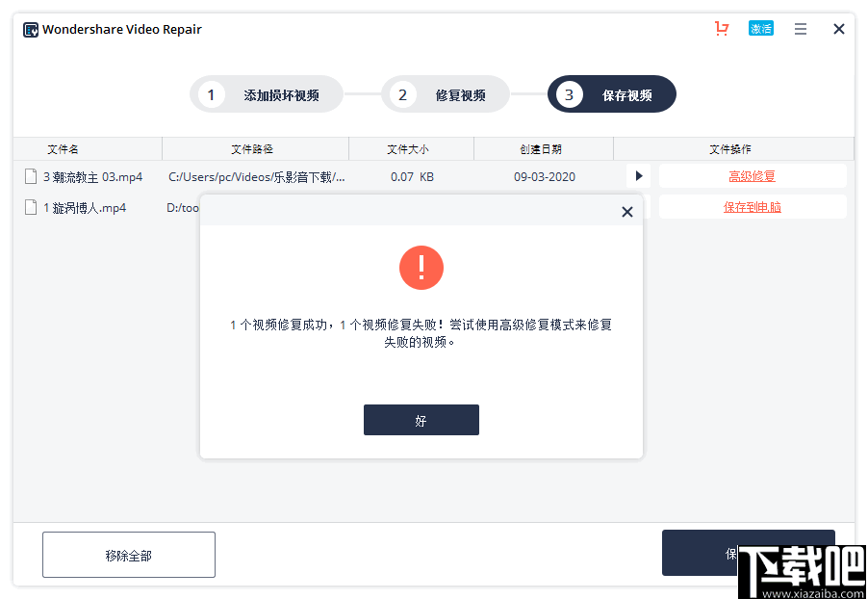
Task: Click the Wondershare Video Repair logo icon
Action: click(29, 29)
